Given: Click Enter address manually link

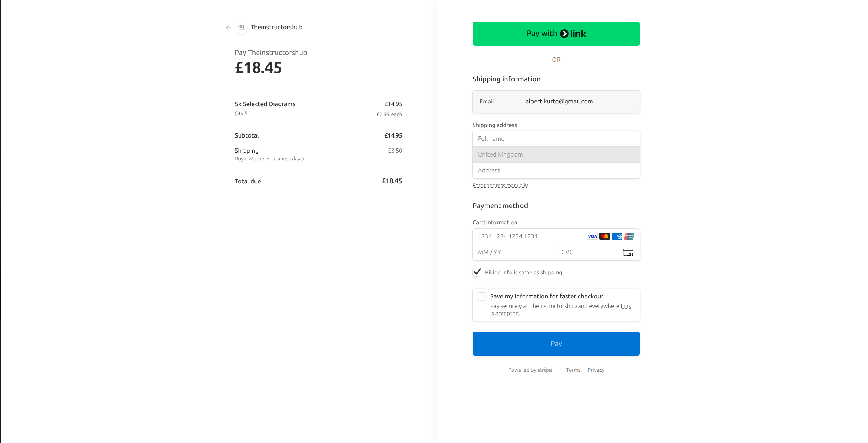Looking at the screenshot, I should click(500, 185).
